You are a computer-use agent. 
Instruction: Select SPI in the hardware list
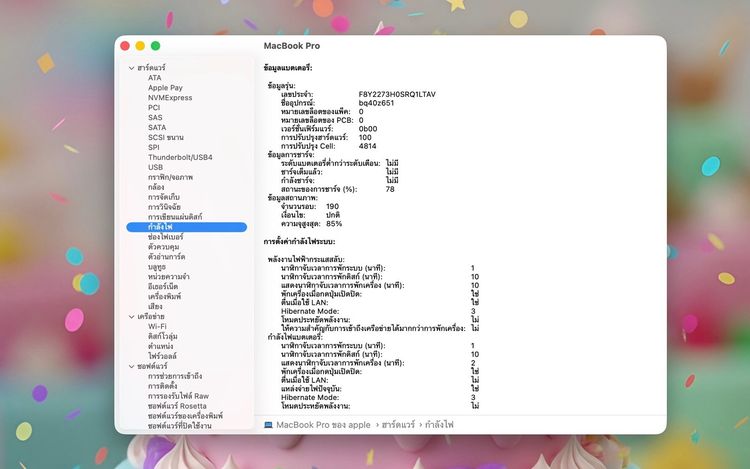click(154, 147)
